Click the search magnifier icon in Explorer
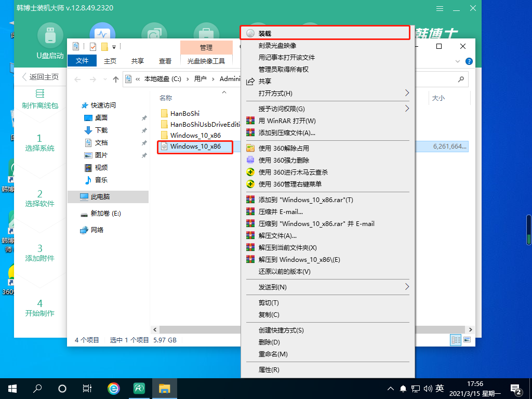This screenshot has width=532, height=399. [x=460, y=79]
